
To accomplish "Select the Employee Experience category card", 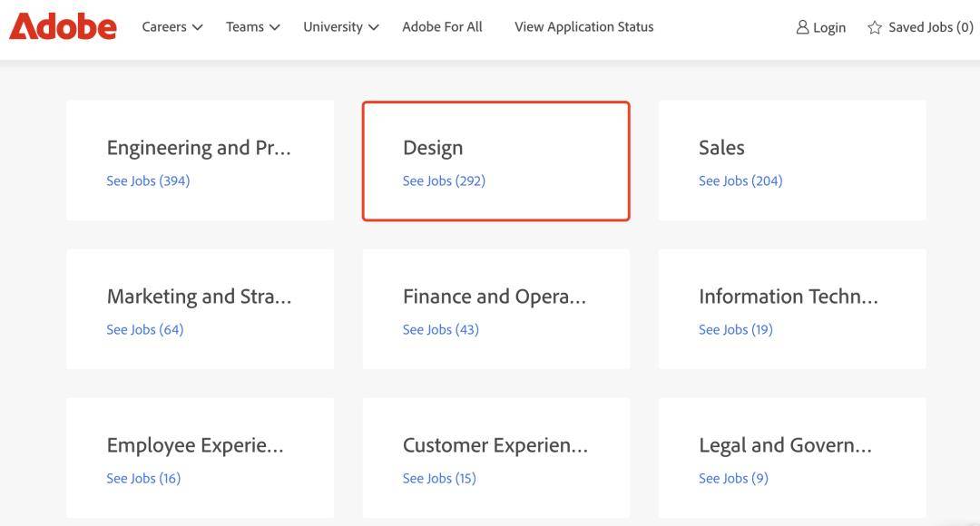I will (x=200, y=458).
